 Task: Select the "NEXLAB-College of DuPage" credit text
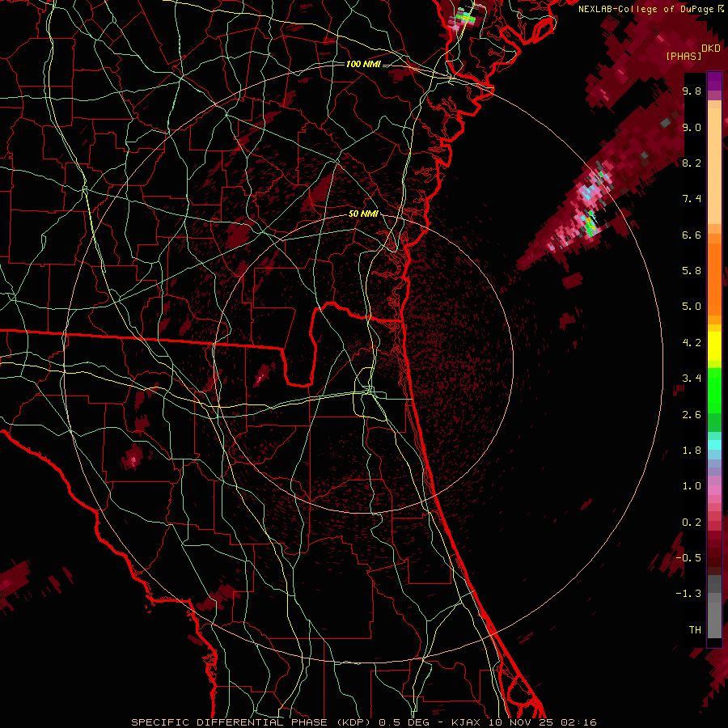(645, 9)
